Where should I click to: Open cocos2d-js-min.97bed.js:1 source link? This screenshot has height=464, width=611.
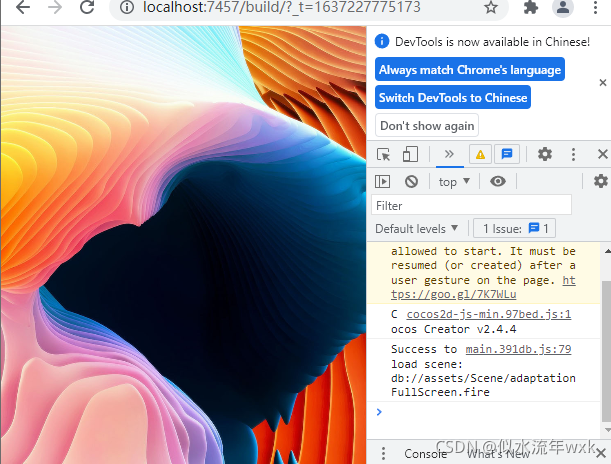coord(489,314)
